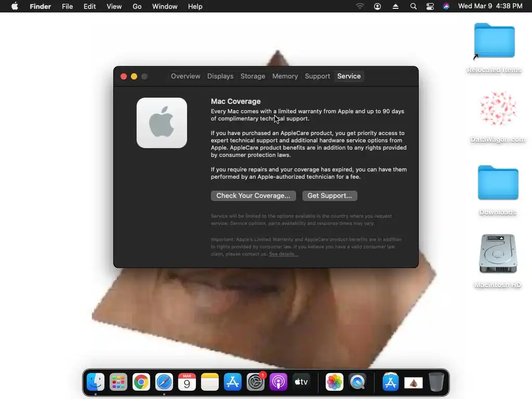
Task: Follow the See details link
Action: 283,254
